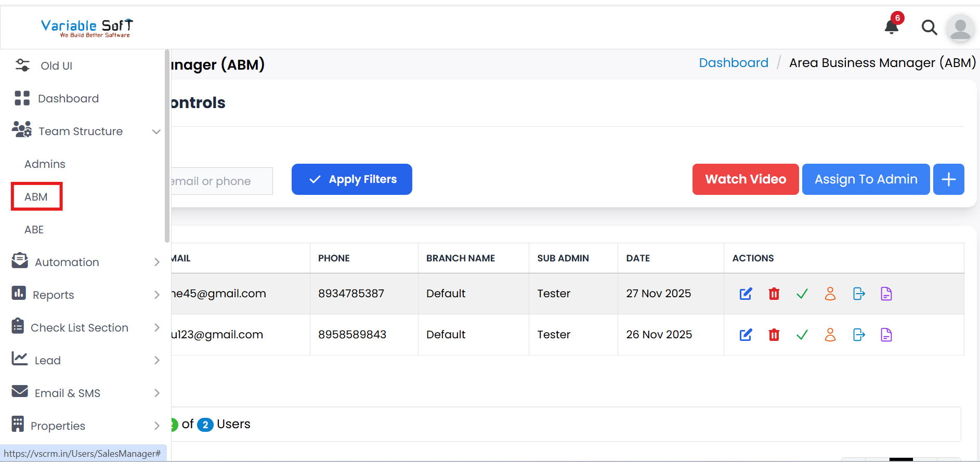Click the red Watch Video button
Screen dimensions: 980x462
click(x=745, y=179)
